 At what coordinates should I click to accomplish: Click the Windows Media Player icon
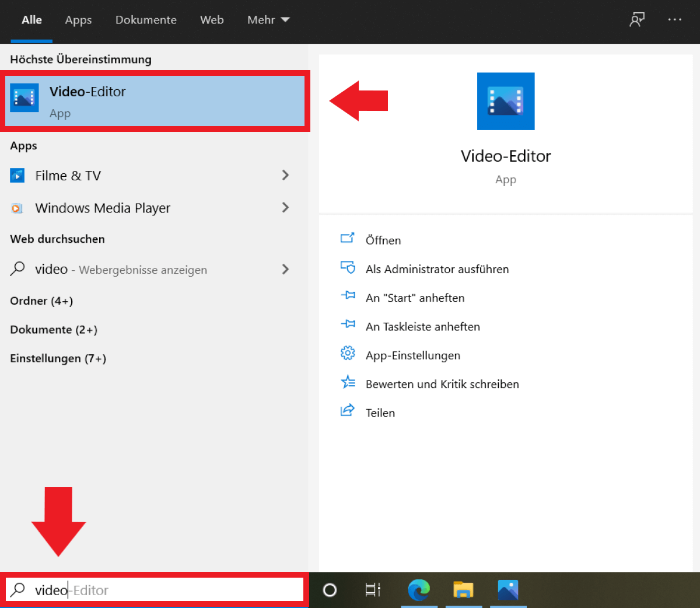coord(17,208)
